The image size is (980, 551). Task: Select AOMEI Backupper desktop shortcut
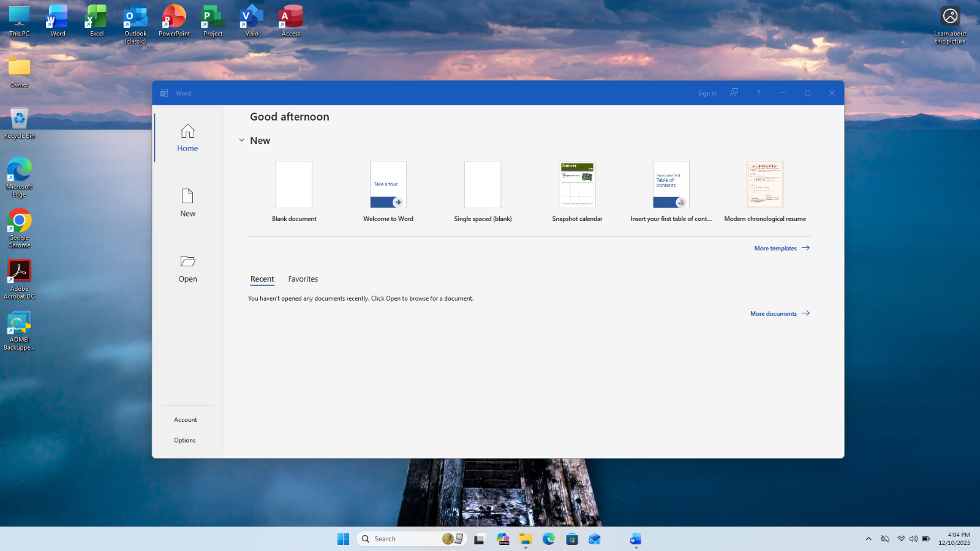click(x=19, y=331)
